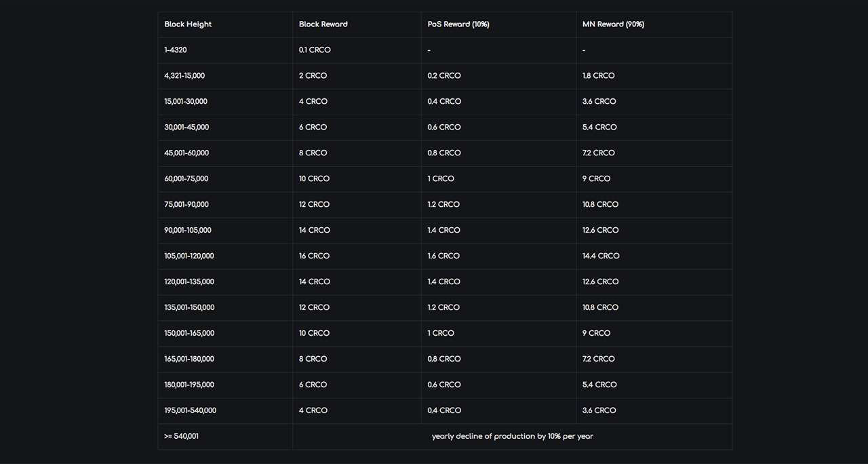This screenshot has width=868, height=464.
Task: Click 0.6 CRCO in the 30,001-45,000 row
Action: click(x=498, y=128)
